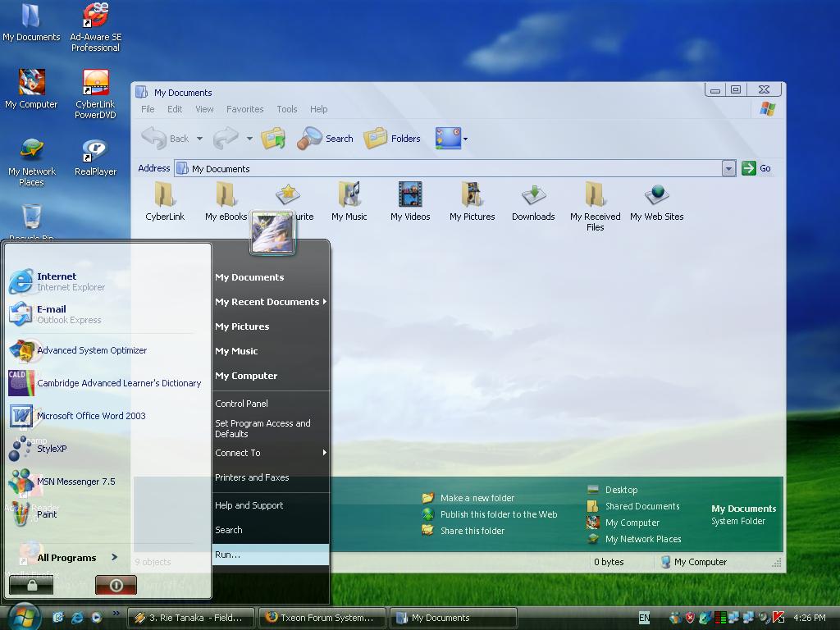Click the Search toolbar button
This screenshot has height=630, width=840.
[x=325, y=138]
